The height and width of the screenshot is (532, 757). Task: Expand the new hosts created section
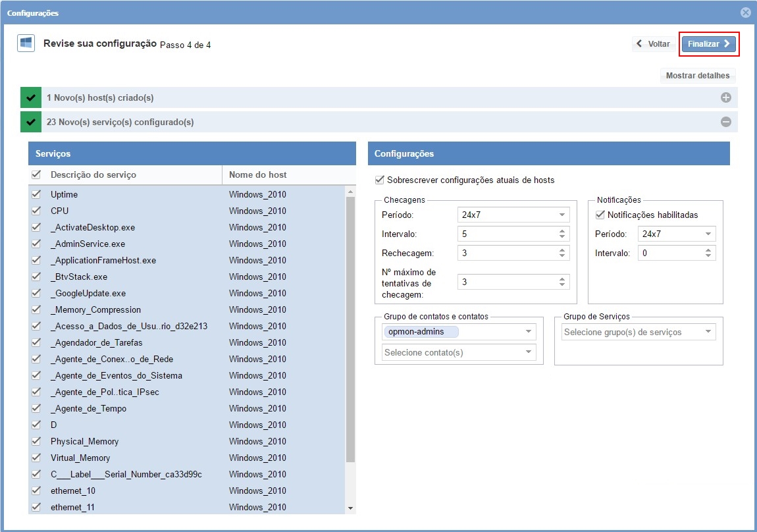tap(725, 97)
